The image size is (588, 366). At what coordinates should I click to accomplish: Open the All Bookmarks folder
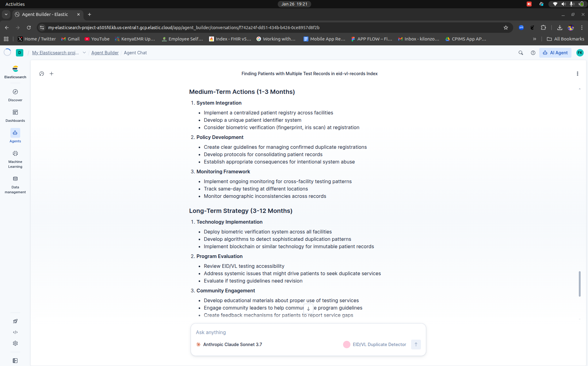point(565,39)
